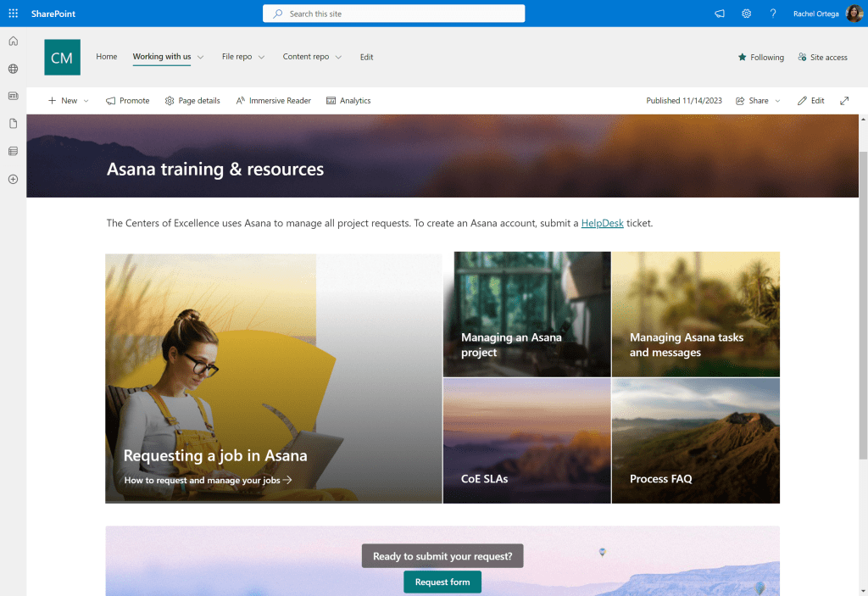Select the News icon in left app bar

[13, 96]
